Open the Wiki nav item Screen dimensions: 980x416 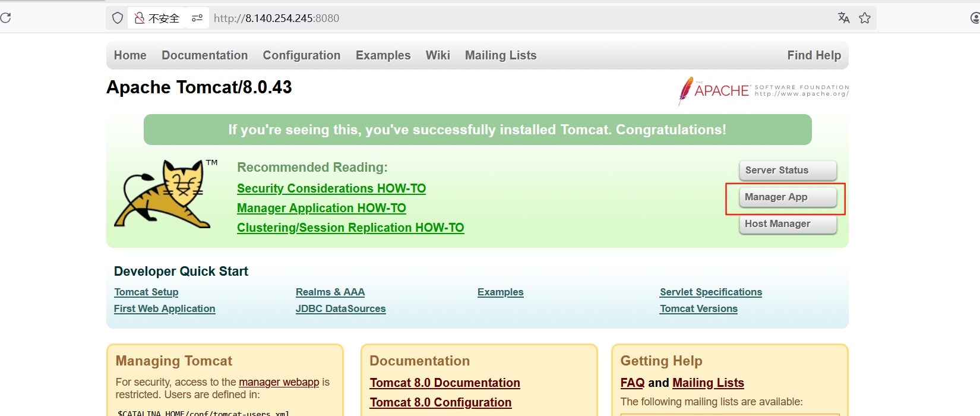point(438,55)
